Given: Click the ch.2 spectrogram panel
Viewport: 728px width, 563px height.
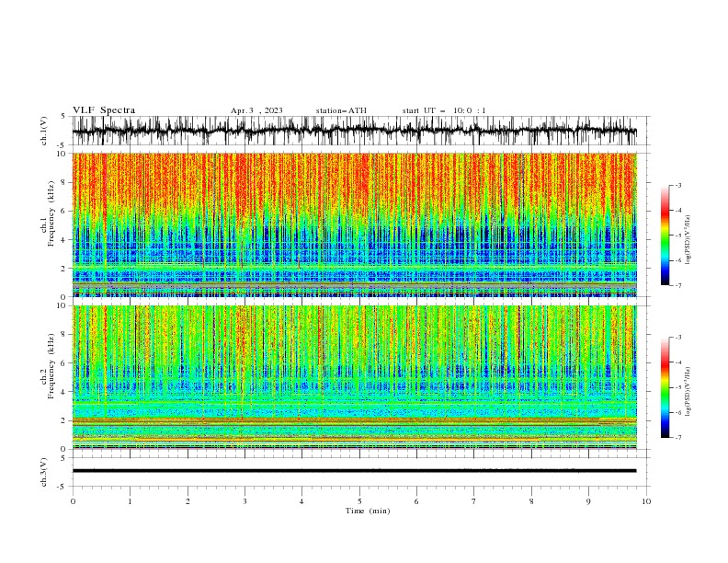Looking at the screenshot, I should point(354,377).
